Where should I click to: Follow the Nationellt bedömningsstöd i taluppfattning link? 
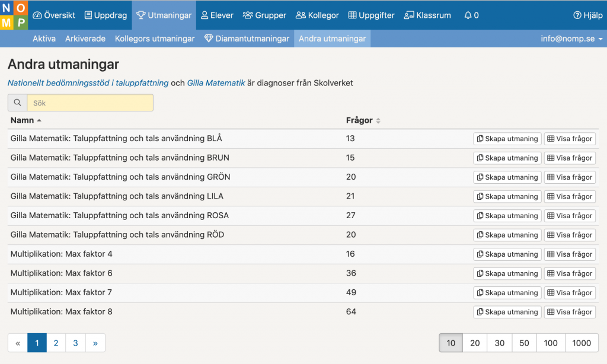pos(88,83)
